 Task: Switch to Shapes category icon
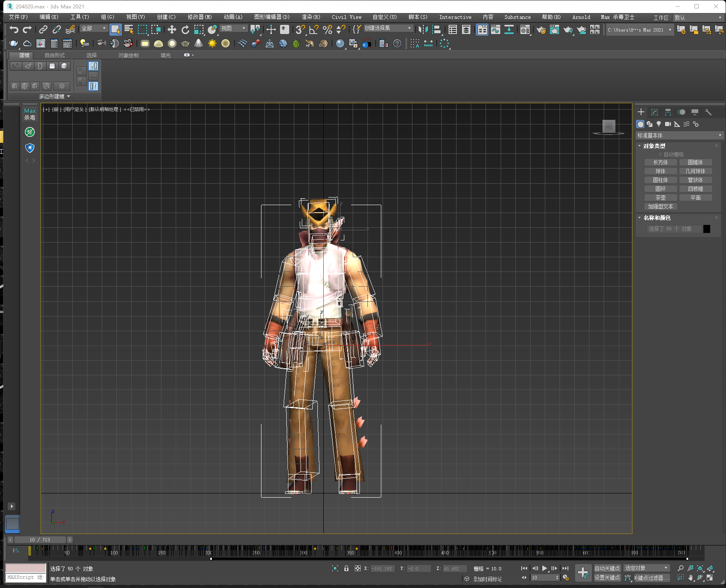point(649,124)
